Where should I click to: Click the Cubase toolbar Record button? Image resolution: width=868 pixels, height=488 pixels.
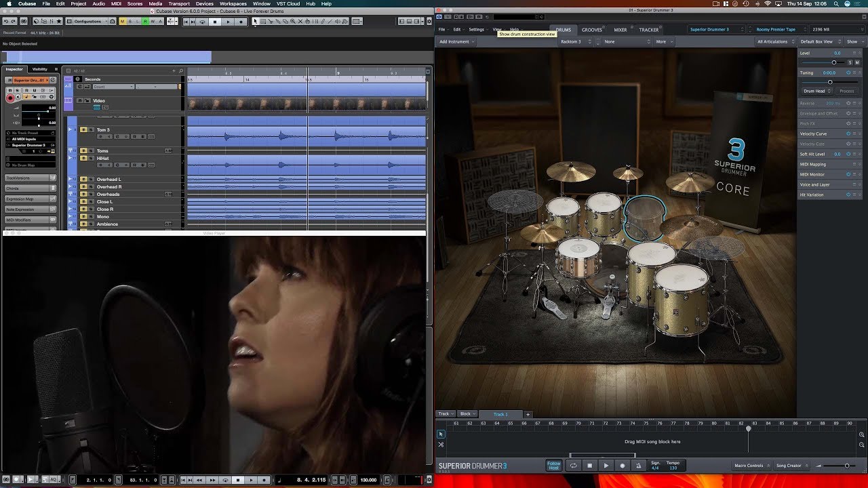pyautogui.click(x=241, y=22)
